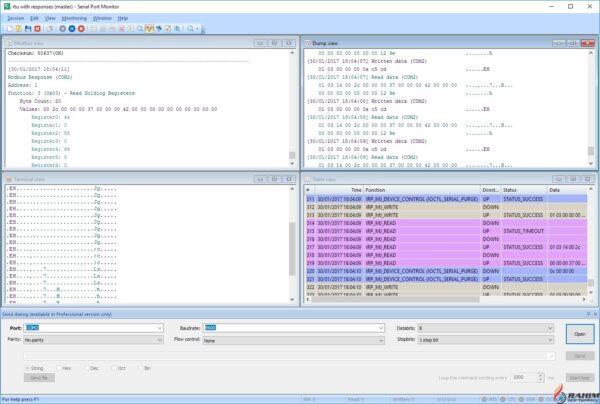This screenshot has width=600, height=404.
Task: Click the Open port button
Action: point(580,334)
